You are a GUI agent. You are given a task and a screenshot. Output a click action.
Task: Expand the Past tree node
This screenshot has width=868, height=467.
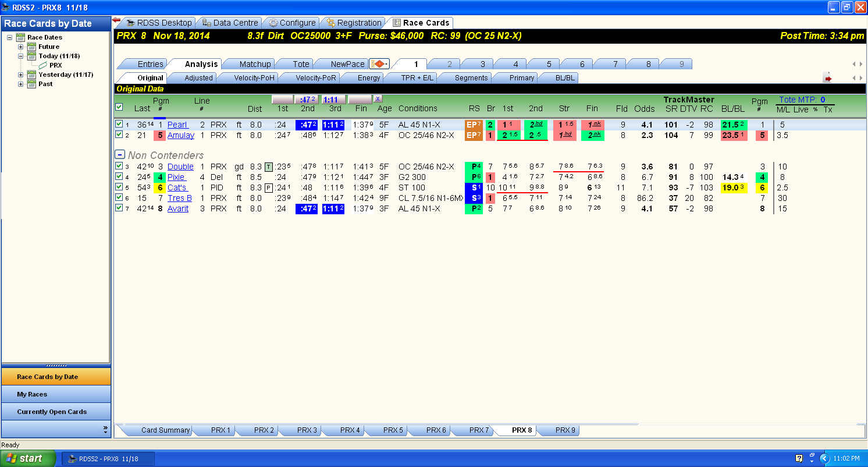tap(21, 84)
